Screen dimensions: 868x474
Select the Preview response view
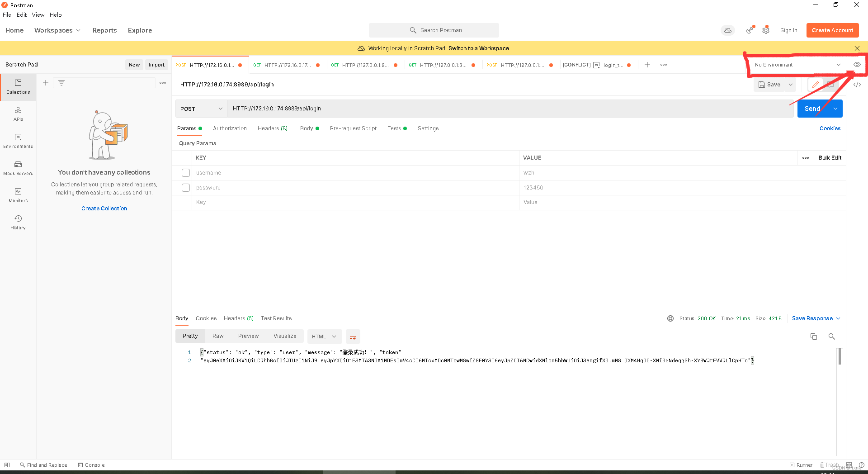tap(248, 336)
